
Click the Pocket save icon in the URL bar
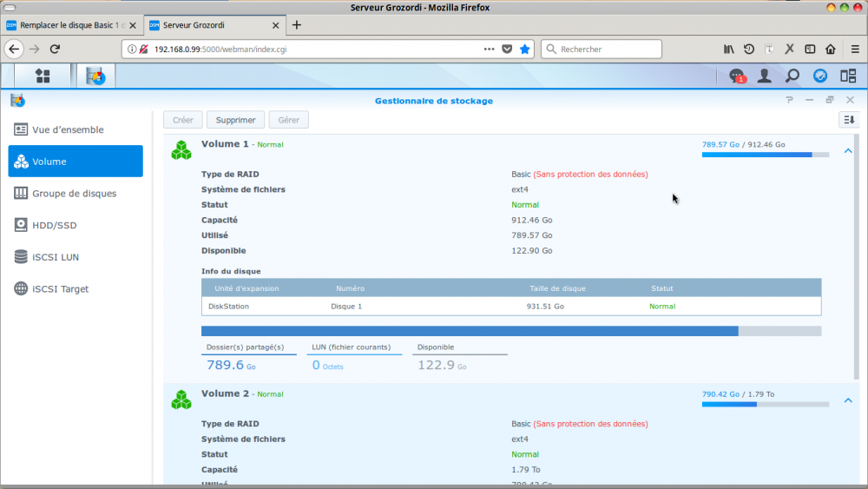point(507,49)
